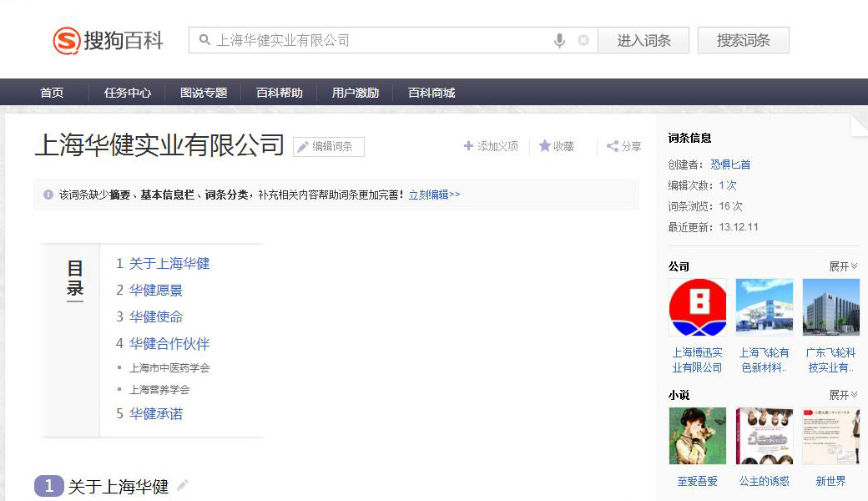Click the 新世界 text link
Viewport: 868px width, 501px height.
tap(831, 481)
